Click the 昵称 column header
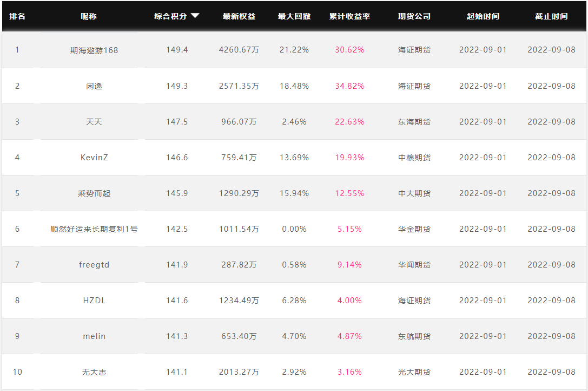Image resolution: width=588 pixels, height=391 pixels. click(89, 16)
